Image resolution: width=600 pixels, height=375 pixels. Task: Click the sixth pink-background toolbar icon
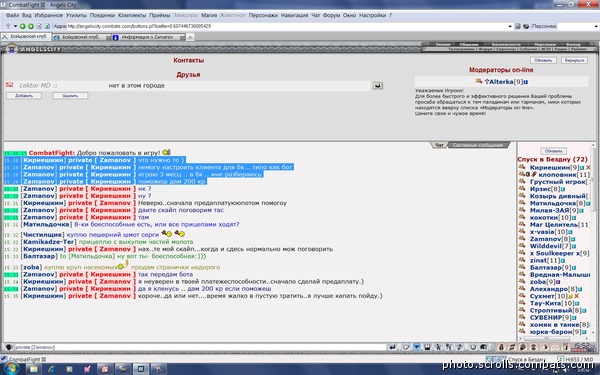pos(555,347)
